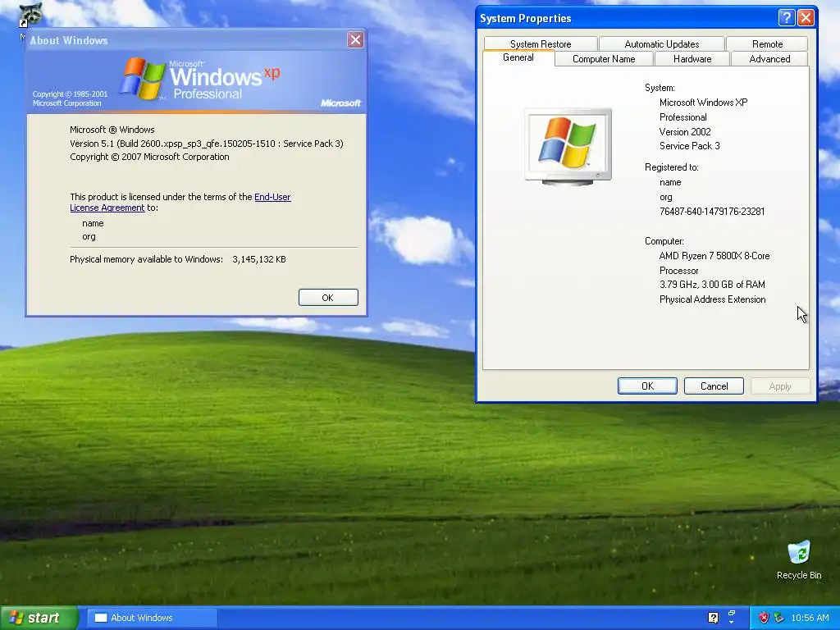Click the language bar help question-mark icon
Viewport: 840px width, 630px height.
coord(713,618)
